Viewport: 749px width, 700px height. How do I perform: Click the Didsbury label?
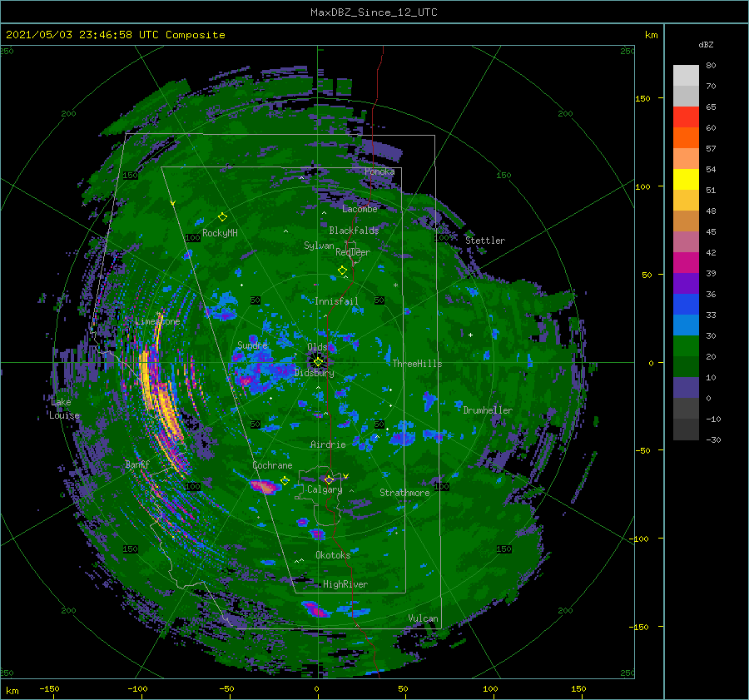pos(315,373)
